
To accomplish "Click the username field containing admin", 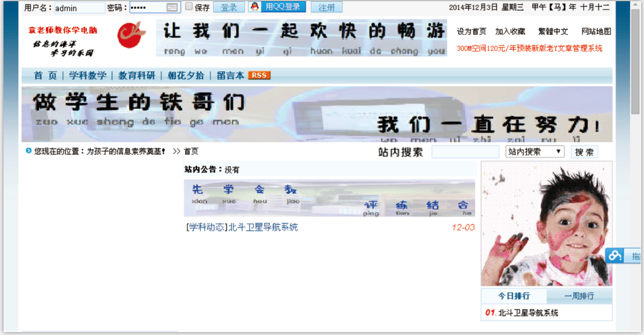I will click(79, 8).
